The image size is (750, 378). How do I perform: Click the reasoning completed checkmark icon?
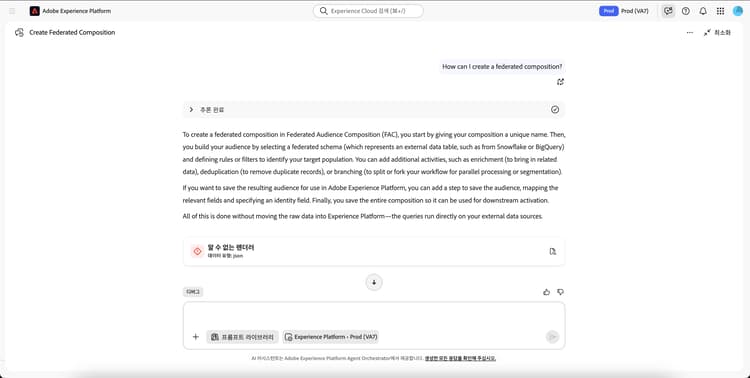tap(555, 110)
